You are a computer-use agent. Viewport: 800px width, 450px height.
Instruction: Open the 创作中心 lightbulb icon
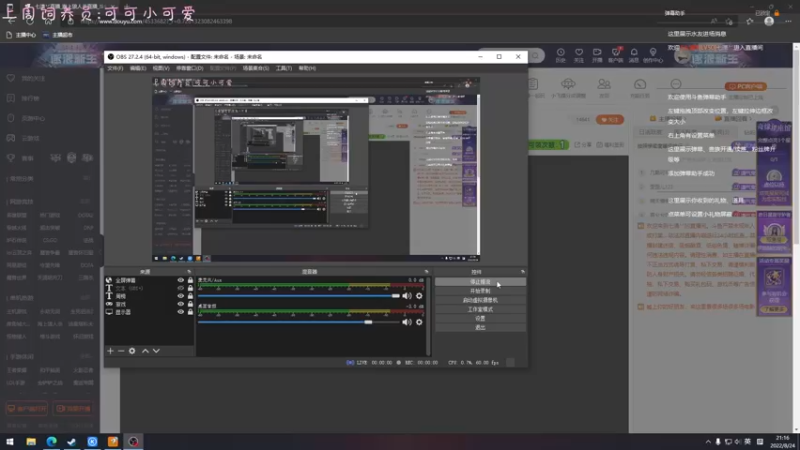click(653, 55)
